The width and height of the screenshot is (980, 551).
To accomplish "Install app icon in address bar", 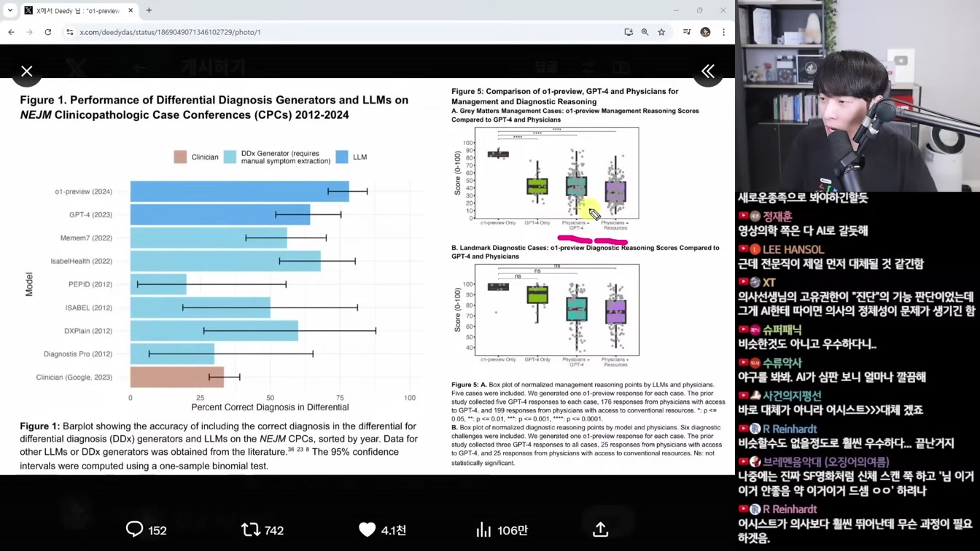I will [x=629, y=32].
